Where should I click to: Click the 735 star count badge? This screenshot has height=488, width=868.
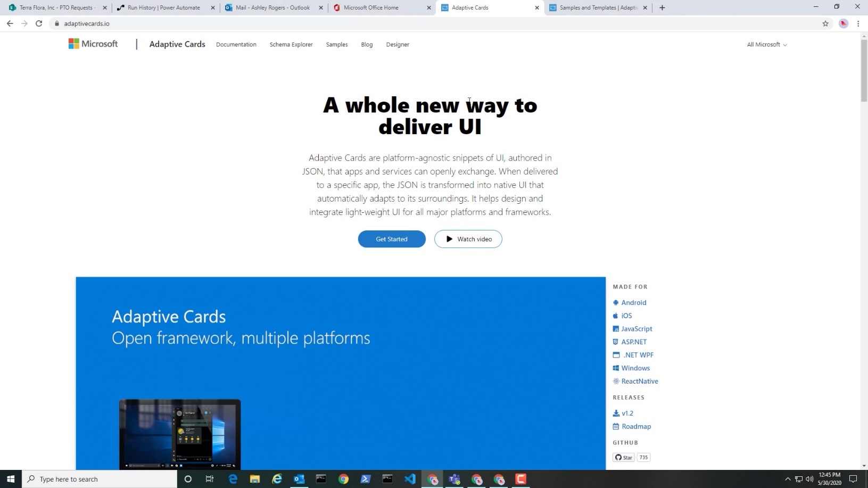[643, 457]
